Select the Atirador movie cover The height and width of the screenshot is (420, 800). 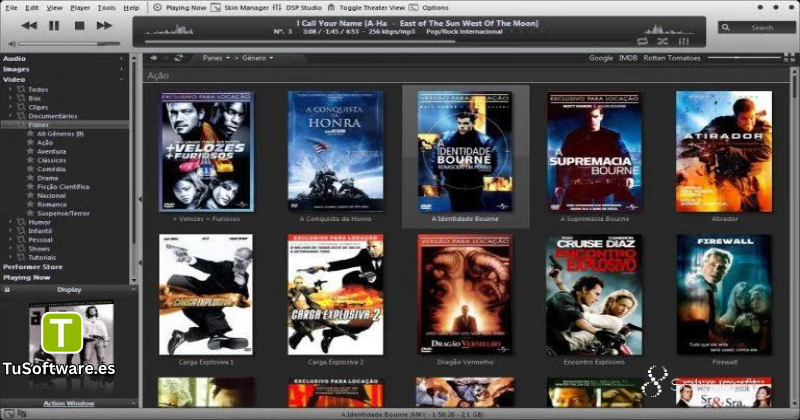724,152
